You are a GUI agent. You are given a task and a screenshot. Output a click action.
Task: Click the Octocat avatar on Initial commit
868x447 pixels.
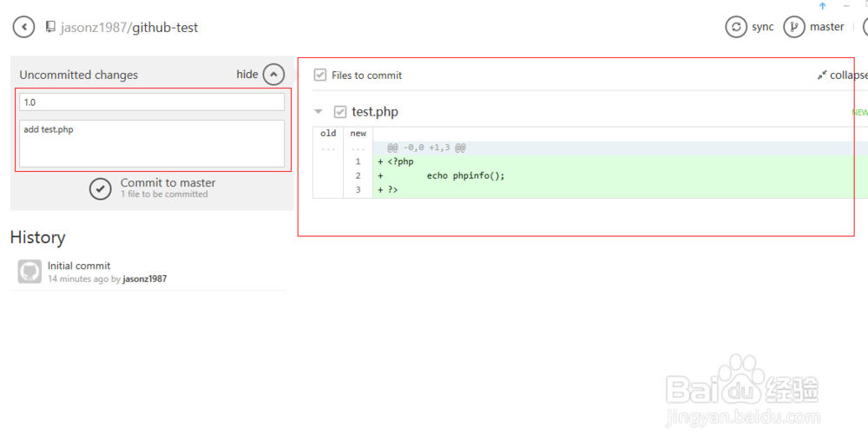pos(30,272)
